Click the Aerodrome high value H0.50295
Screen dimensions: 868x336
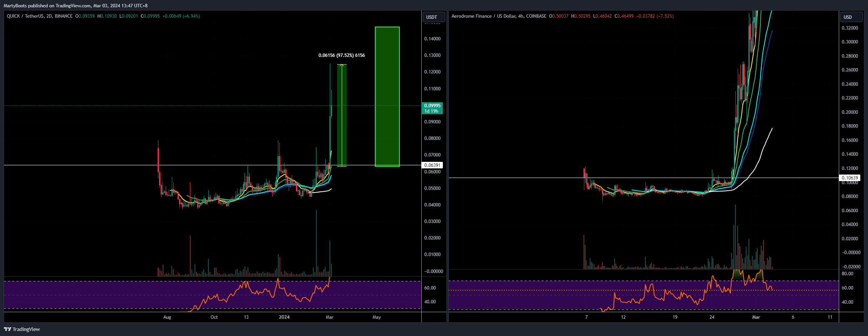581,16
